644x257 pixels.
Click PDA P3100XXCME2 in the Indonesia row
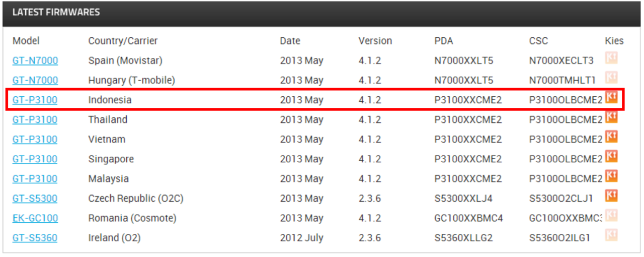(468, 100)
